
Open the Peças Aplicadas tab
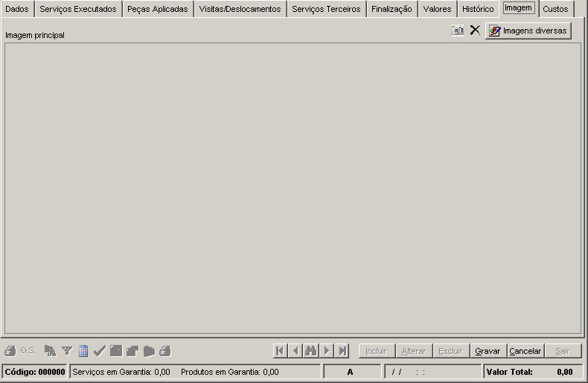[x=158, y=9]
